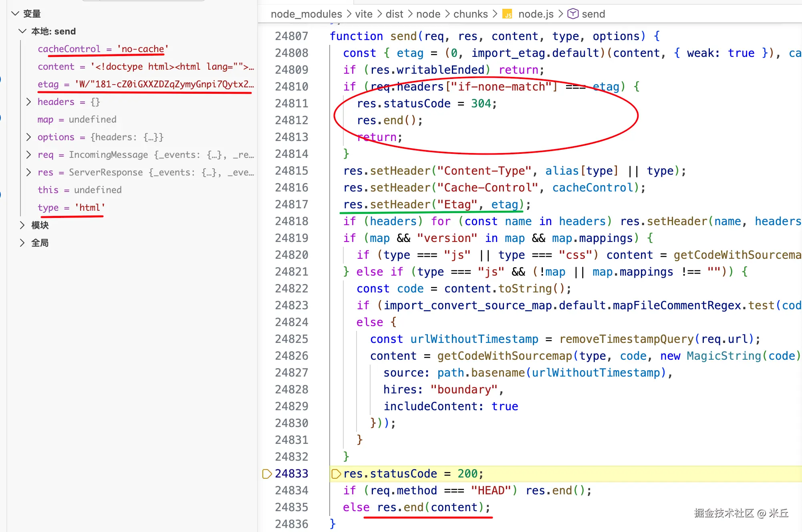
Task: Expand the 全局 global scope
Action: [x=22, y=243]
